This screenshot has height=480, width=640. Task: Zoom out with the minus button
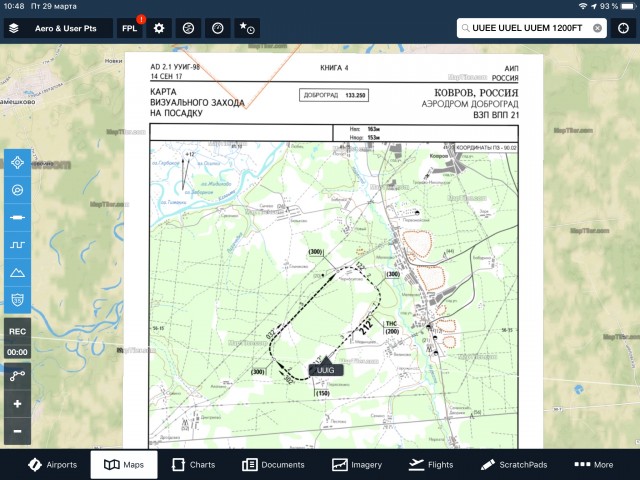17,432
